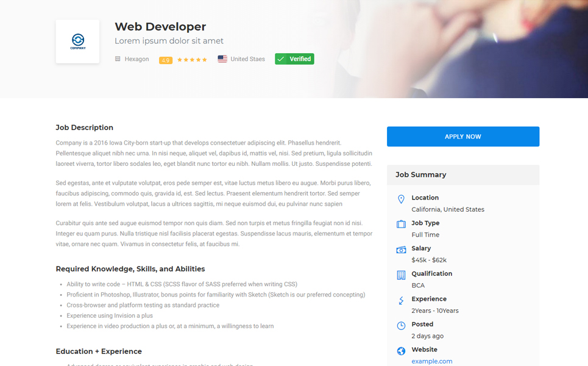Click the Full Time job type value
This screenshot has height=366, width=588.
[x=425, y=235]
